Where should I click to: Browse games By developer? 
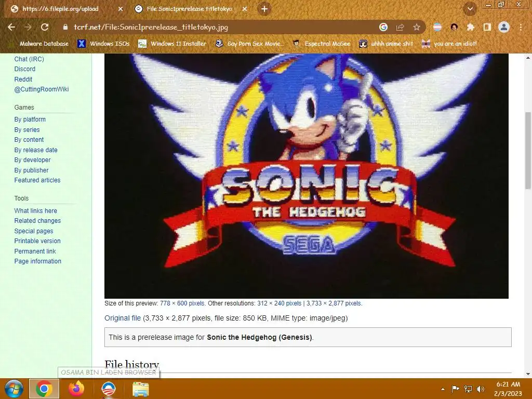click(x=32, y=160)
